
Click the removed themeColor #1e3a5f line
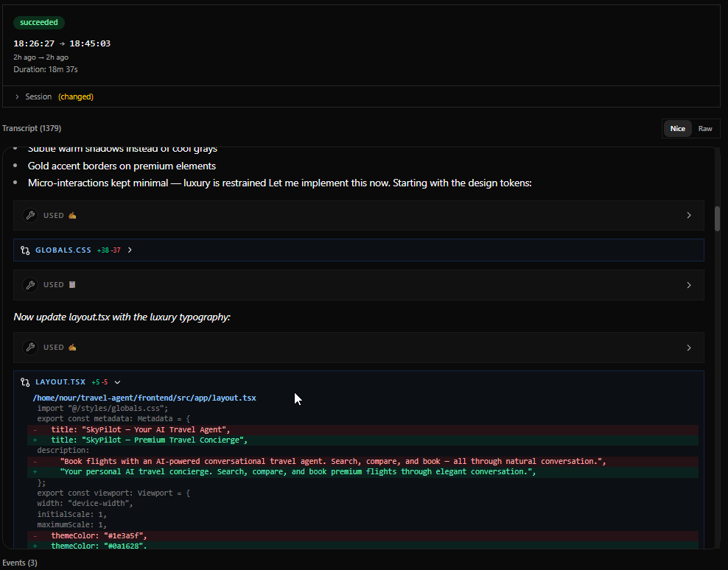click(x=363, y=535)
